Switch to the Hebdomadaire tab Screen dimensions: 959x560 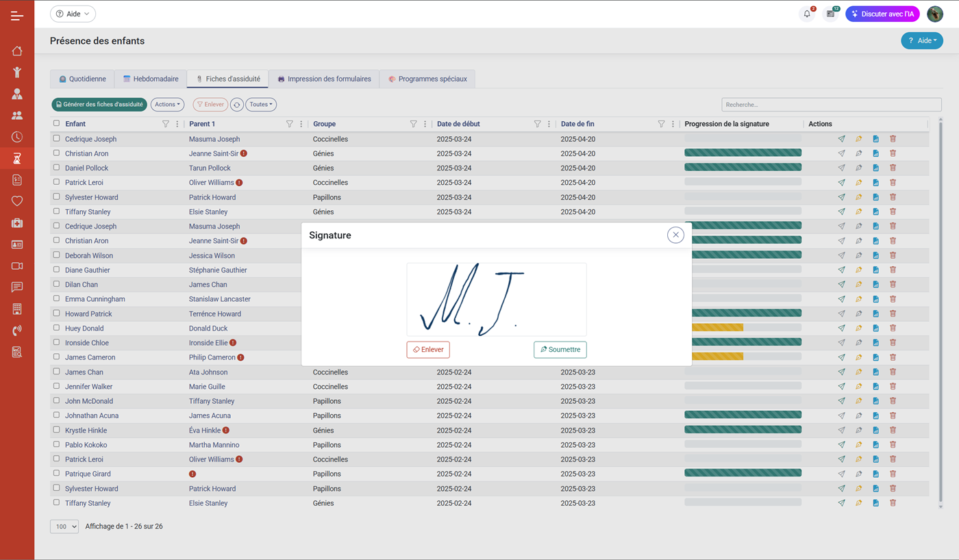click(x=151, y=79)
